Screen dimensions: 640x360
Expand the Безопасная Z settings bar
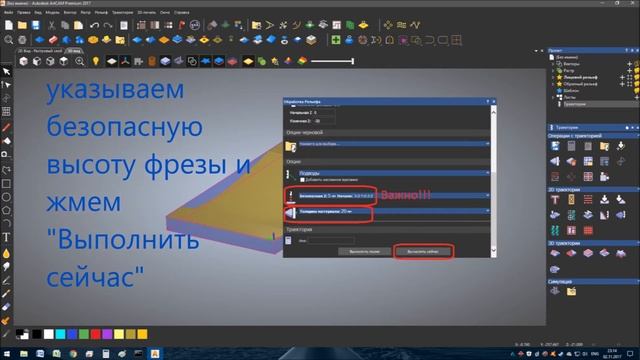point(394,196)
